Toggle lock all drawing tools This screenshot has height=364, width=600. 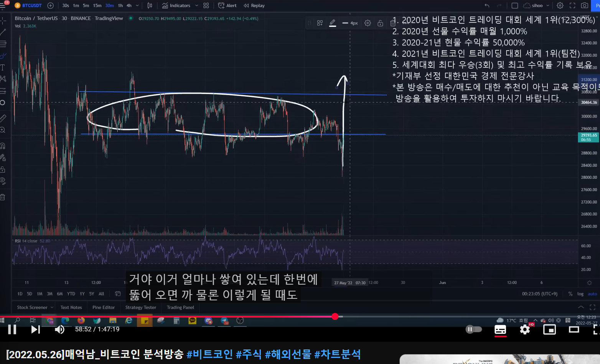3,170
